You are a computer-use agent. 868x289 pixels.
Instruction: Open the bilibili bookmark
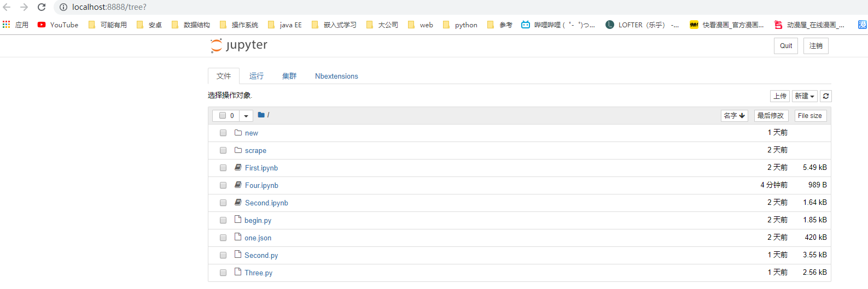tap(558, 25)
